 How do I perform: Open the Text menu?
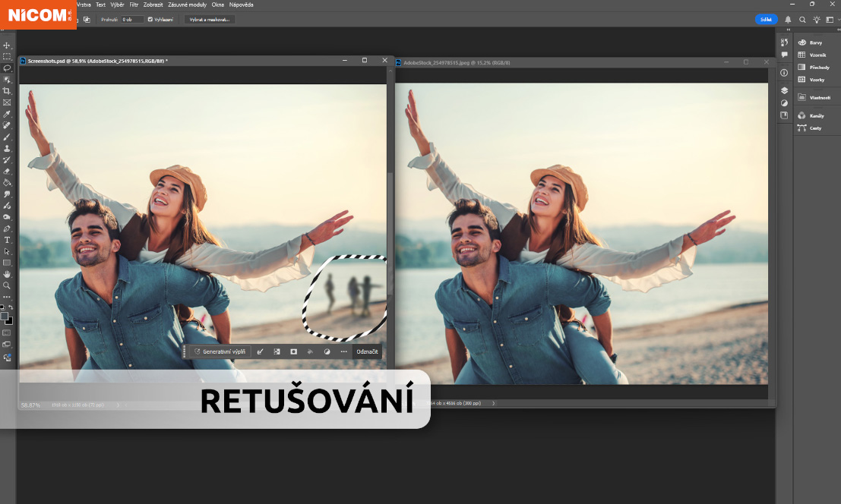pos(101,5)
